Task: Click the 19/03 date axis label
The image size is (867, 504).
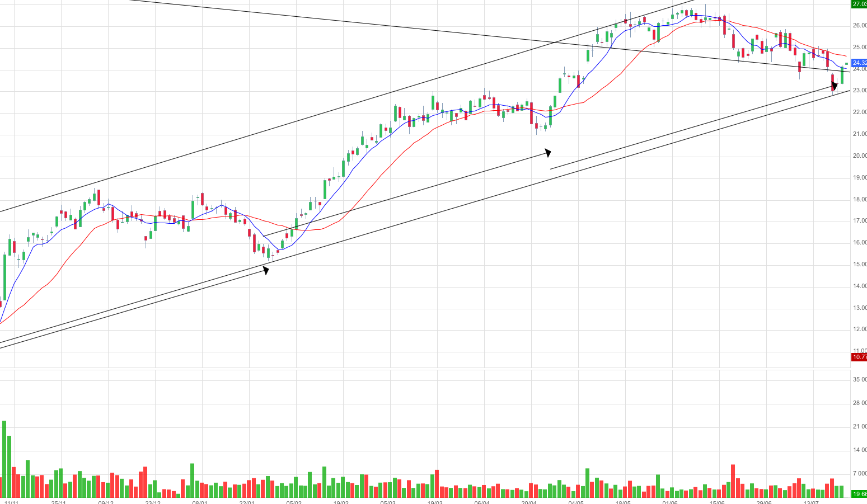Action: 435,502
